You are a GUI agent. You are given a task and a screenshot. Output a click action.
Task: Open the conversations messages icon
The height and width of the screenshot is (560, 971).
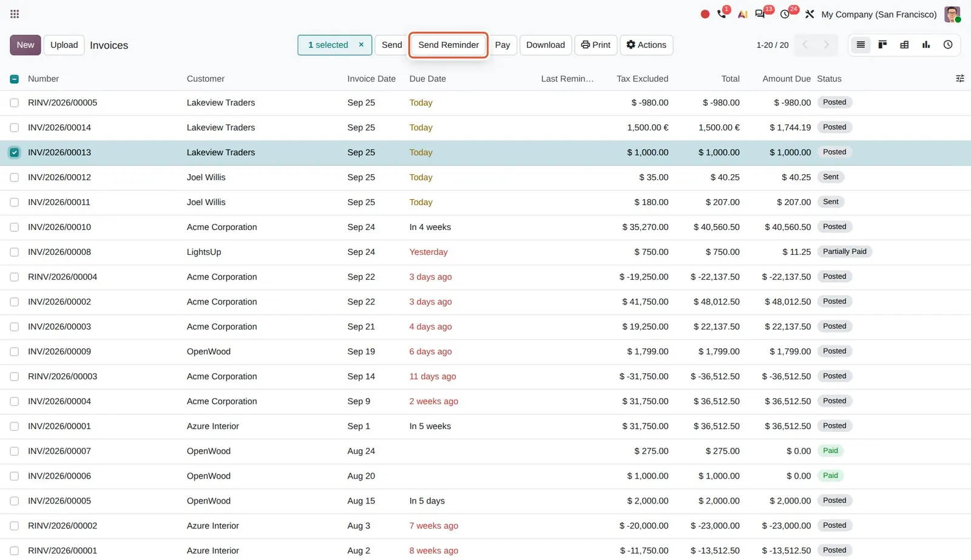coord(760,14)
